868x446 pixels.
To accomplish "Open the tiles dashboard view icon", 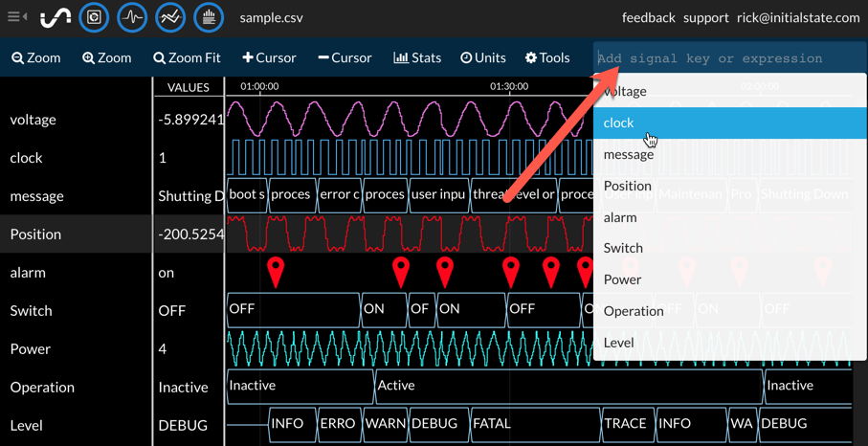I will [x=94, y=17].
